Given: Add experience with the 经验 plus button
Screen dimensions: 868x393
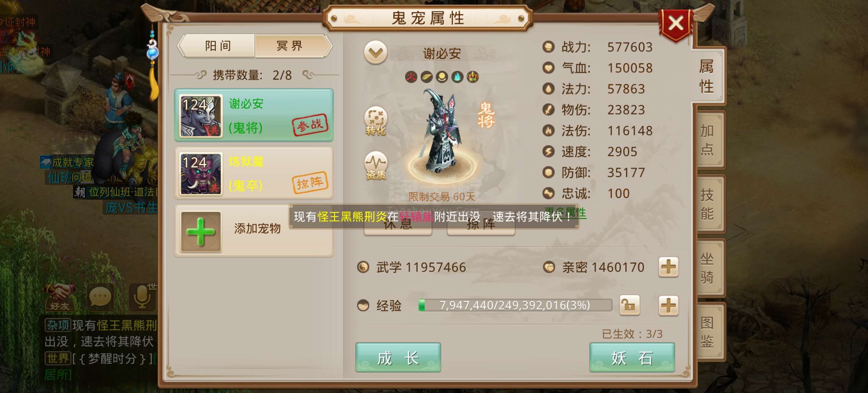Looking at the screenshot, I should 668,306.
